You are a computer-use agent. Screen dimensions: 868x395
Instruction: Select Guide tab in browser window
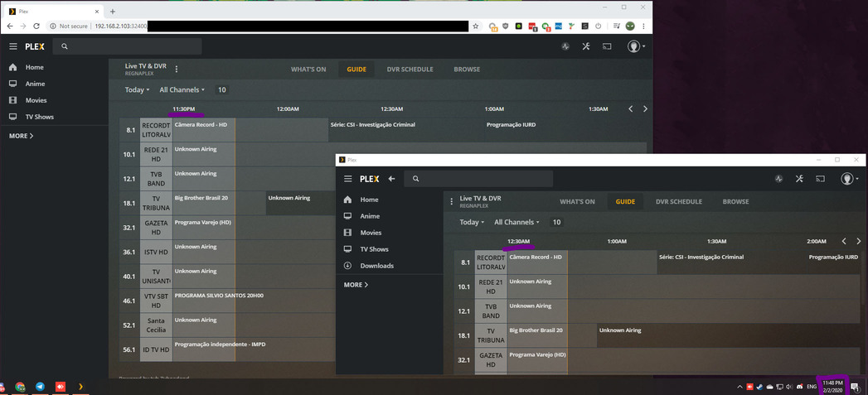point(356,70)
